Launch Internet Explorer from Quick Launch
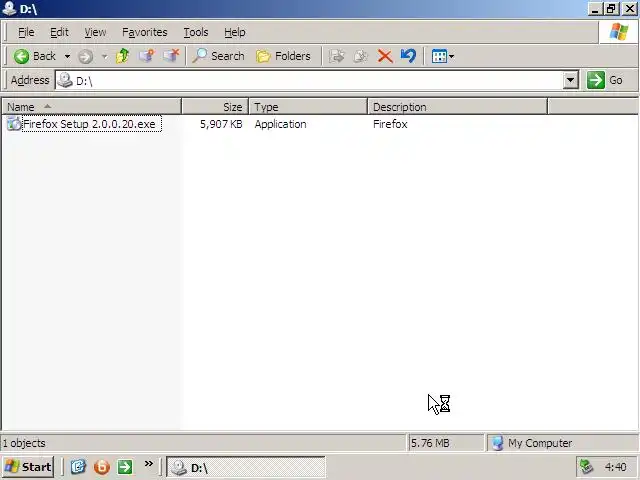640x480 pixels. [78, 467]
